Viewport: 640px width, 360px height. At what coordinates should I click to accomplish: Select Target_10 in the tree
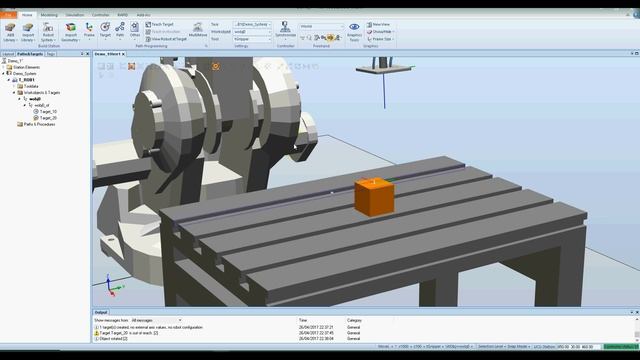(x=48, y=111)
